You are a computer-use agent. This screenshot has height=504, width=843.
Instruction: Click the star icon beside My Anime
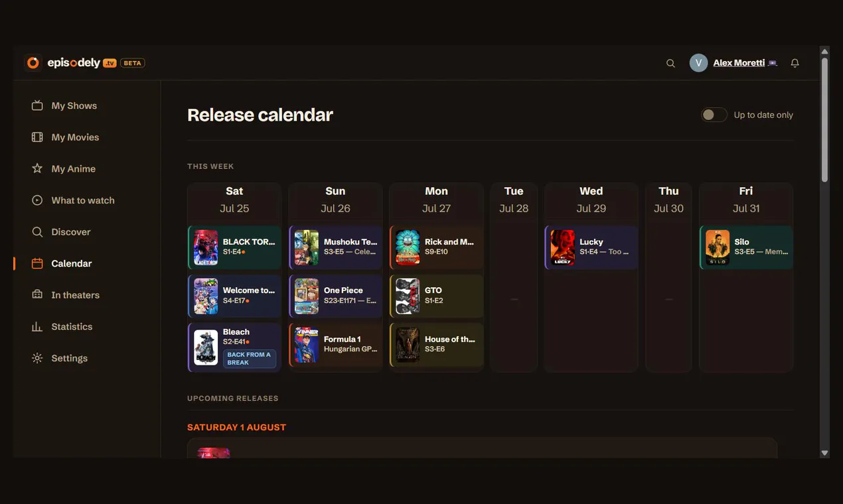[37, 168]
